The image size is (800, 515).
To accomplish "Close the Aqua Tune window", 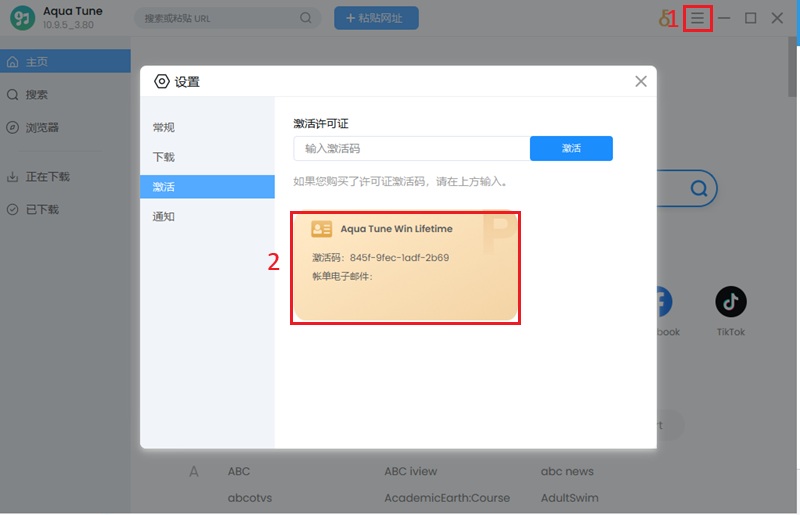I will coord(777,18).
